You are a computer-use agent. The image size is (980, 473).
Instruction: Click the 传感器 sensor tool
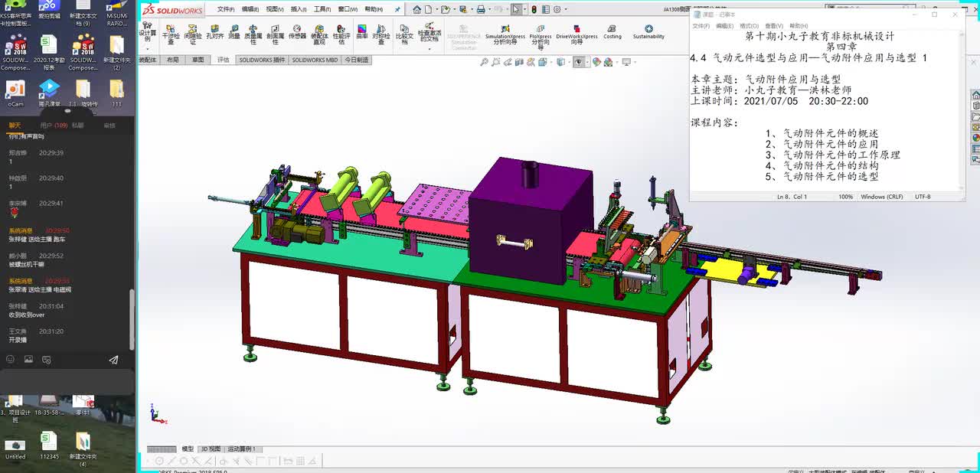click(297, 32)
